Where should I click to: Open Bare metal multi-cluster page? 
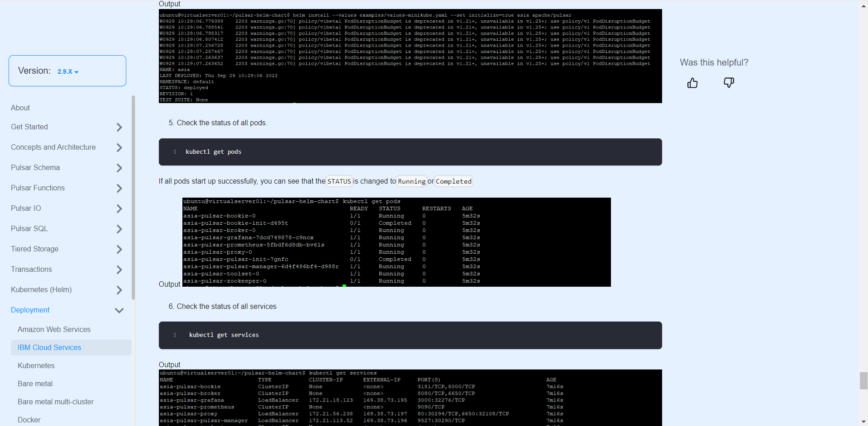pos(56,402)
